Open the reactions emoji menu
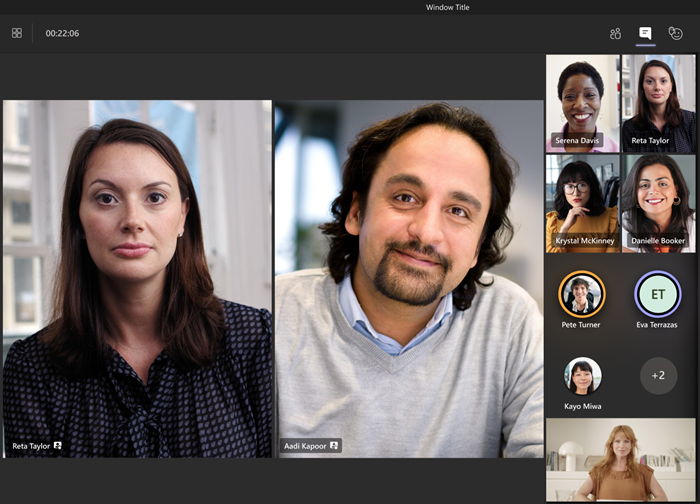 [676, 33]
